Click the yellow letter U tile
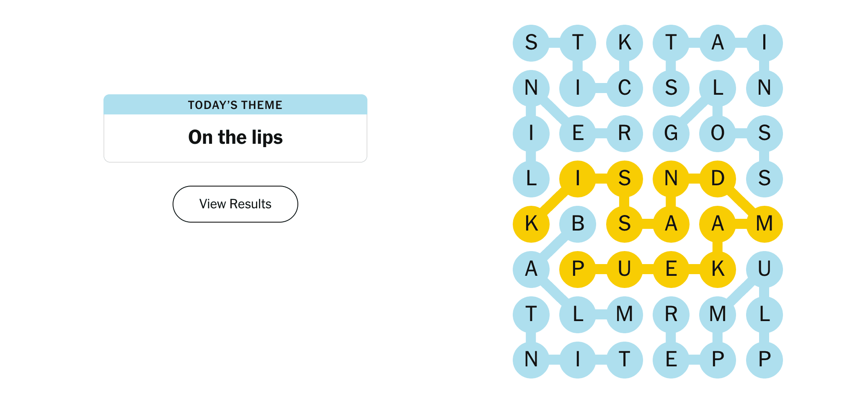This screenshot has height=420, width=868. tap(625, 269)
